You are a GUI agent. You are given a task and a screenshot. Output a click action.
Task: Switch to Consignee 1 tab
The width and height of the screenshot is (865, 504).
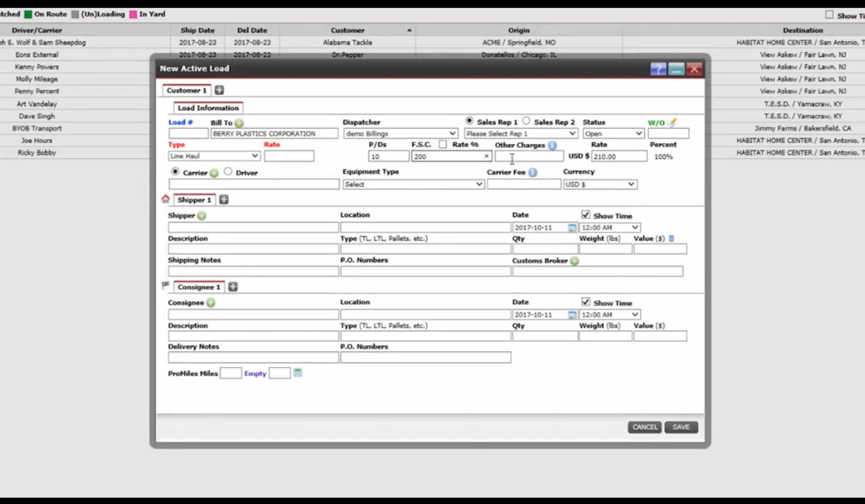(199, 287)
